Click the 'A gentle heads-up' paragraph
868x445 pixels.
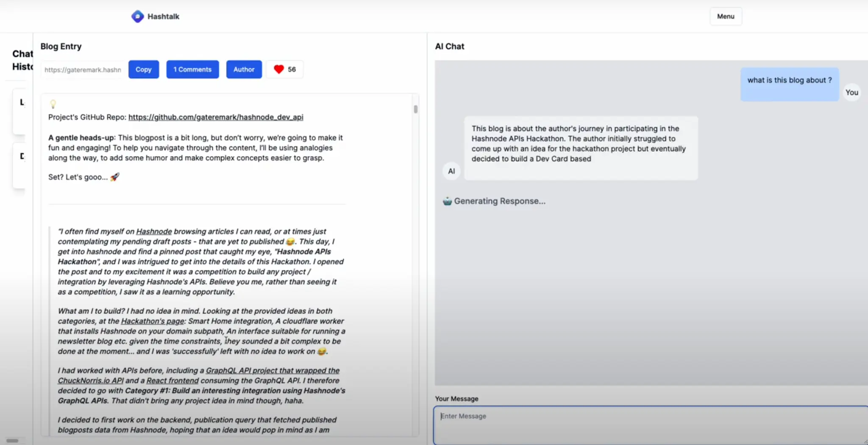(x=196, y=148)
